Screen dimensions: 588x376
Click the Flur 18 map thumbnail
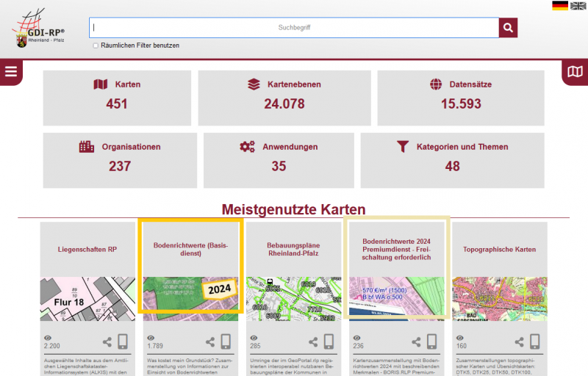(x=87, y=299)
